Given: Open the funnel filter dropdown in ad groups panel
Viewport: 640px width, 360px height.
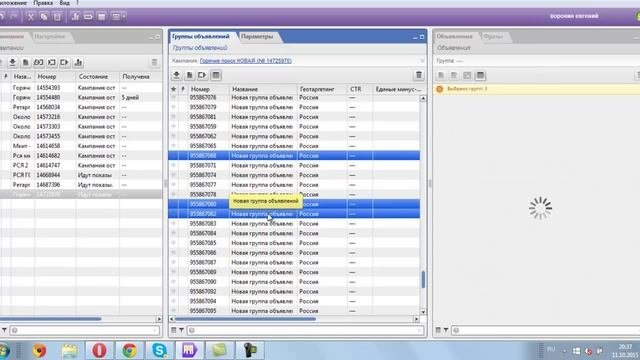Looking at the screenshot, I should [x=181, y=330].
